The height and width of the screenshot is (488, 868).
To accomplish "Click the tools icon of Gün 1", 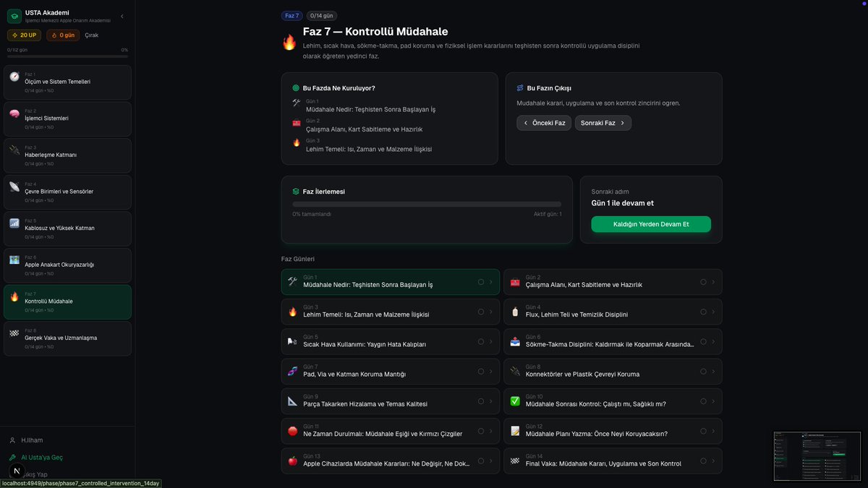I will click(293, 281).
